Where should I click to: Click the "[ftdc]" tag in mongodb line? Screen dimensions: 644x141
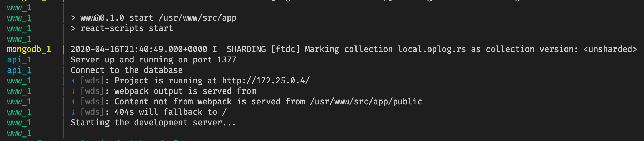click(x=285, y=49)
